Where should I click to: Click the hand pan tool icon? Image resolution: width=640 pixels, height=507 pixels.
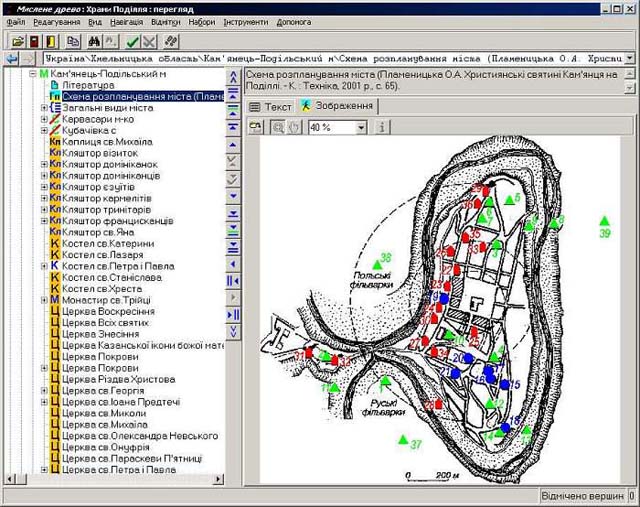[294, 127]
